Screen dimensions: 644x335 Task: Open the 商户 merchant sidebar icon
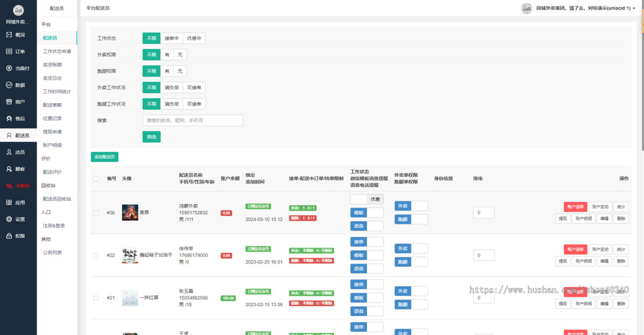point(9,102)
